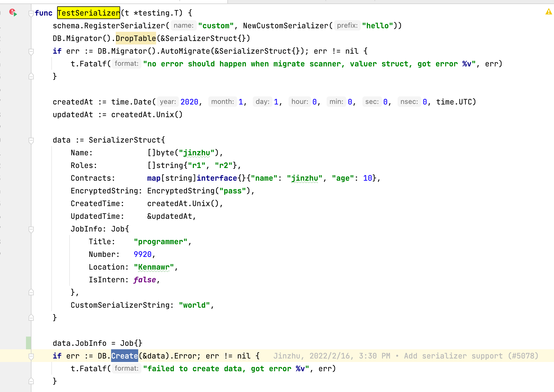Screen dimensions: 554x392
Task: Collapse the AutoMigrate if-block fold marker
Action: tap(31, 51)
